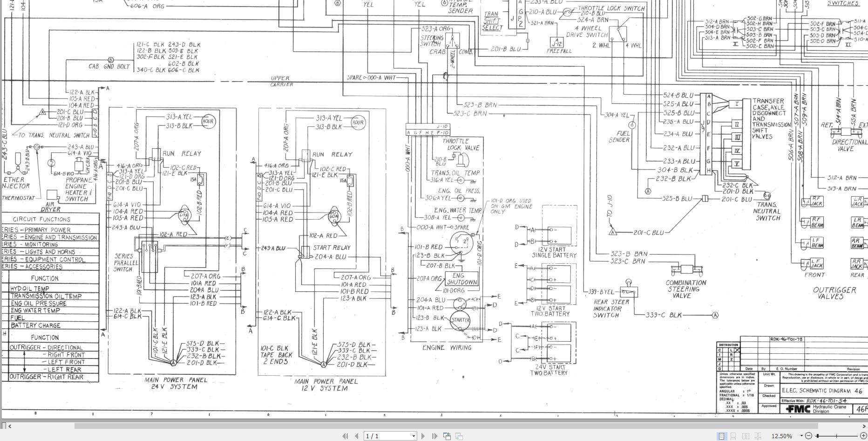Jump to the last page
The width and height of the screenshot is (868, 441).
434,435
